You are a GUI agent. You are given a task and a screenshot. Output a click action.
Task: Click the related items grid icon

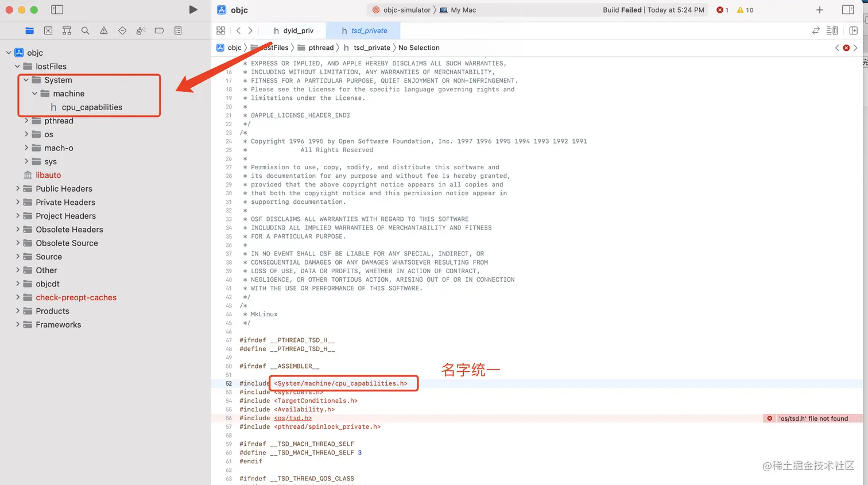220,30
